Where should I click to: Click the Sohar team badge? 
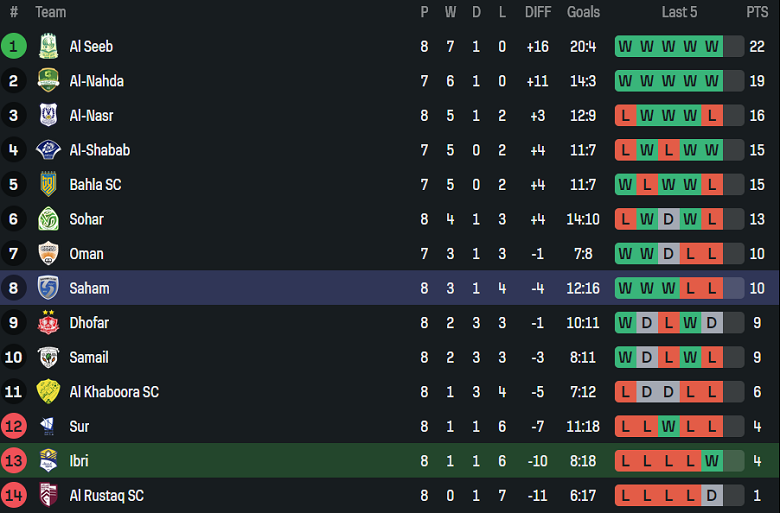click(x=48, y=219)
